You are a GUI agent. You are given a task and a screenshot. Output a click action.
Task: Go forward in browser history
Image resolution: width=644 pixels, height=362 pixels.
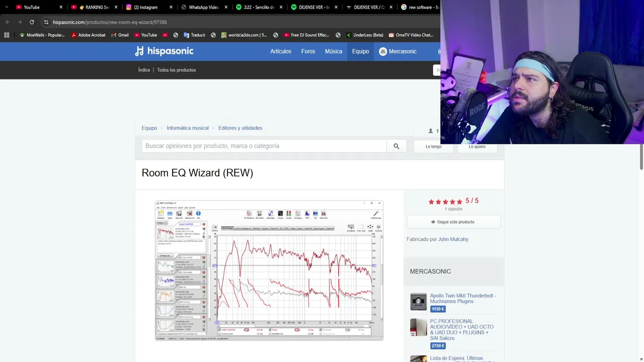click(20, 22)
